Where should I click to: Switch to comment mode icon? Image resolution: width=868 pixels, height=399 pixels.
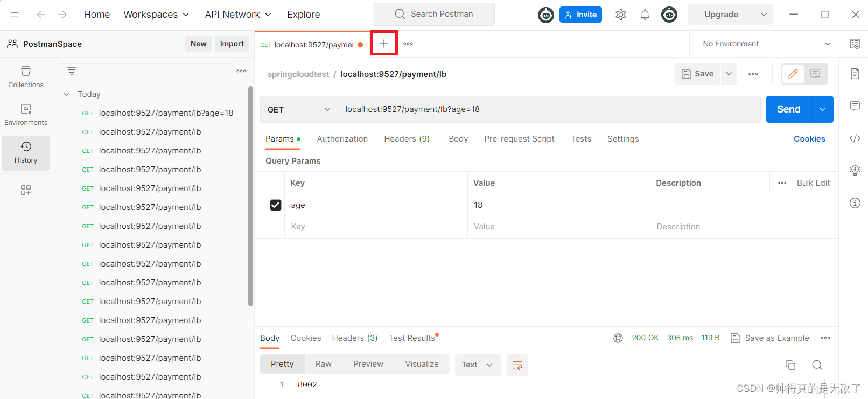815,74
